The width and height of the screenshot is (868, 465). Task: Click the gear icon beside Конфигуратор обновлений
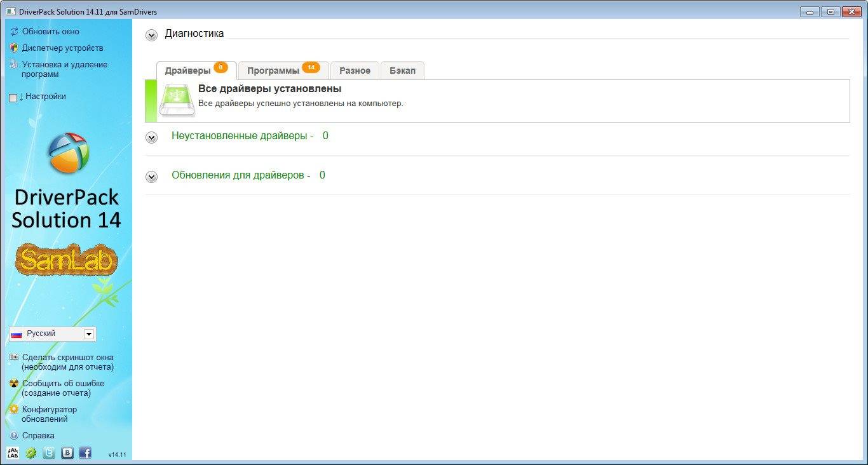coord(14,409)
